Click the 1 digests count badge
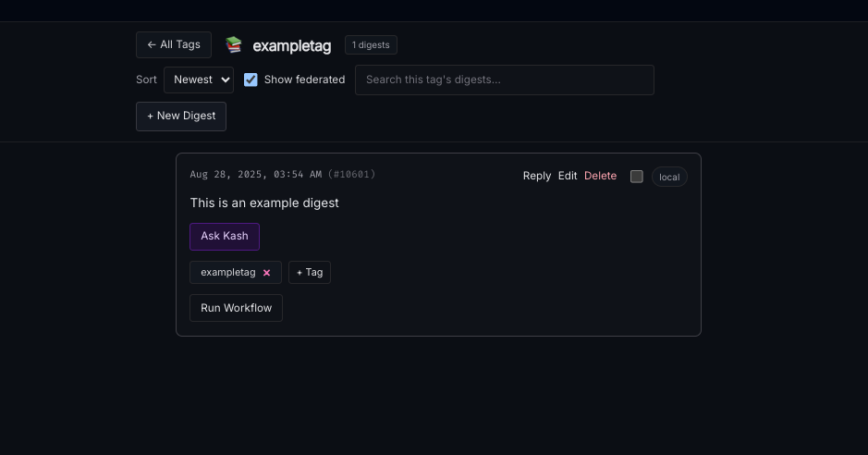868x455 pixels. (371, 45)
